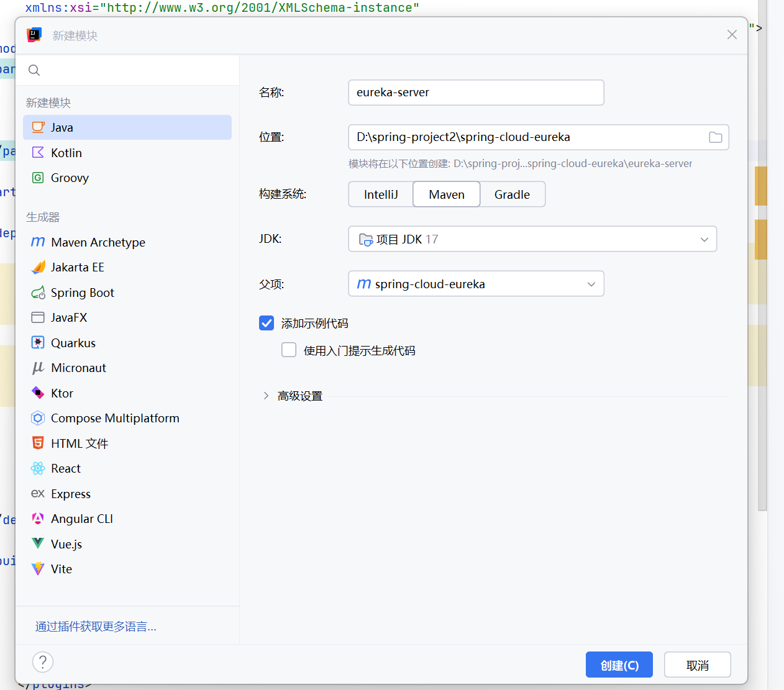Select Gradle build system

513,194
